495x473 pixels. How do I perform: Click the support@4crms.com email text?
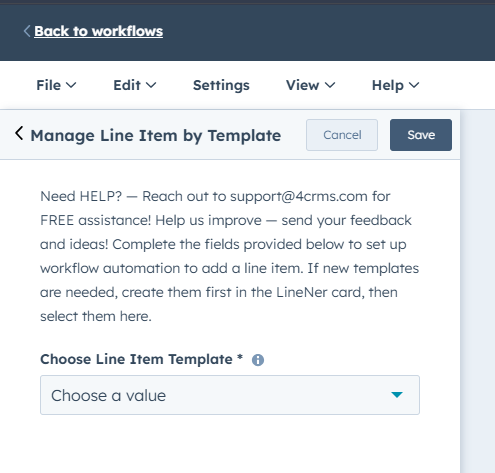[x=299, y=196]
